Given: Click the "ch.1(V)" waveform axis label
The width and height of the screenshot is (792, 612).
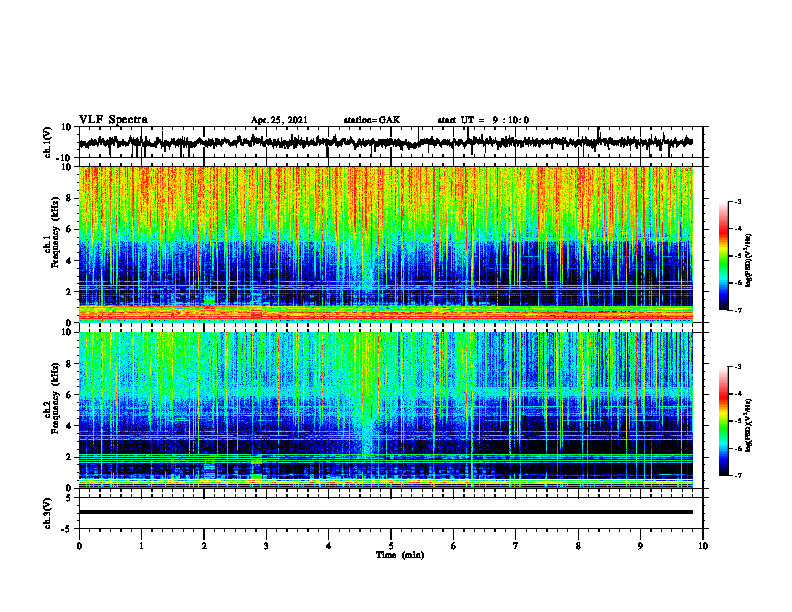Looking at the screenshot, I should (47, 142).
